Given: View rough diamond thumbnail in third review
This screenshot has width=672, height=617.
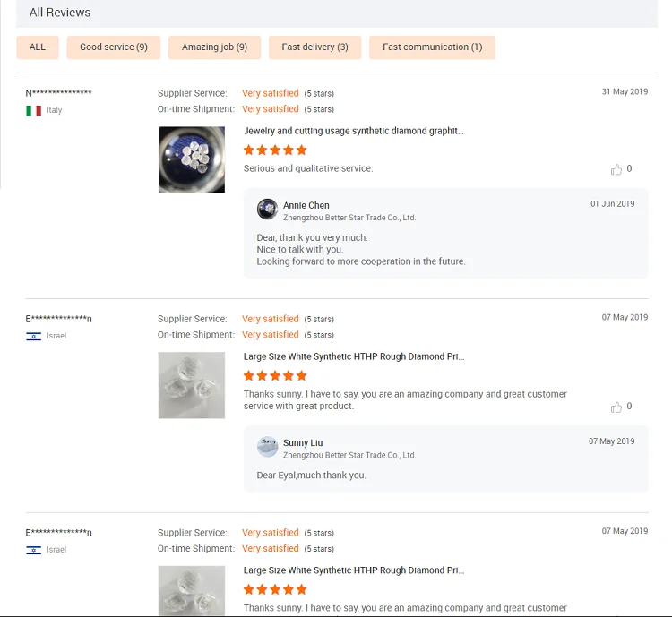Looking at the screenshot, I should pos(192,591).
